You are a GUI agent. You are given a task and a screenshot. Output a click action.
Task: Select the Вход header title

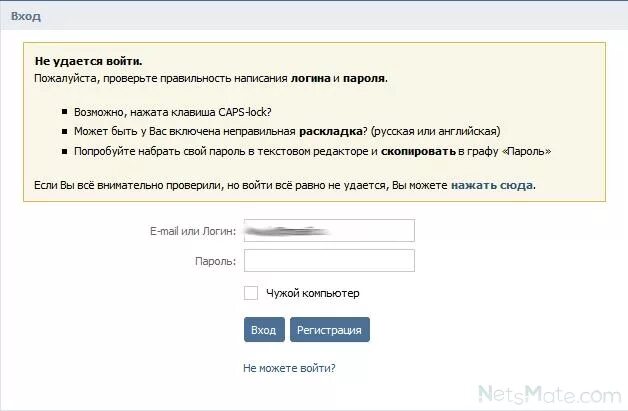26,16
